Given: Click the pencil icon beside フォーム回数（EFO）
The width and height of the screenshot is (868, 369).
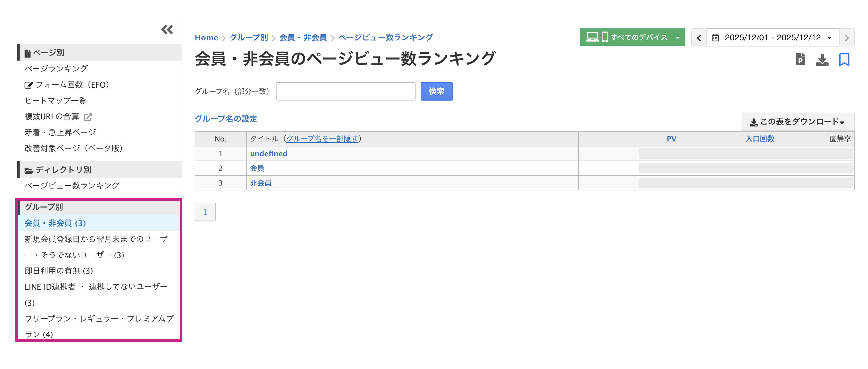Looking at the screenshot, I should coord(29,85).
